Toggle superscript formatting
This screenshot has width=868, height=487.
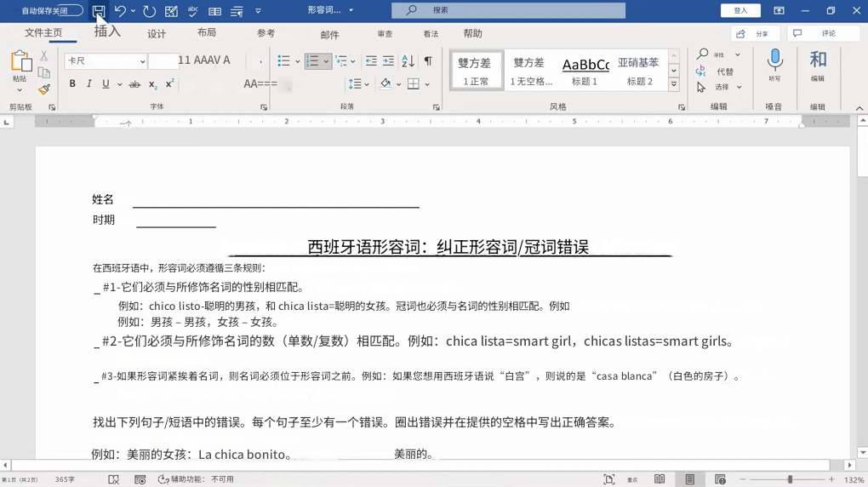pos(169,83)
